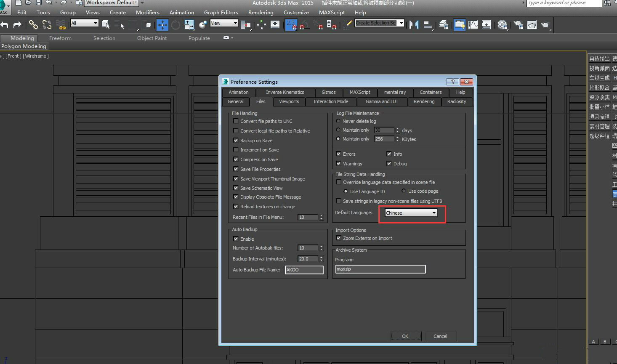
Task: Uncheck Compress on Save
Action: pyautogui.click(x=236, y=159)
